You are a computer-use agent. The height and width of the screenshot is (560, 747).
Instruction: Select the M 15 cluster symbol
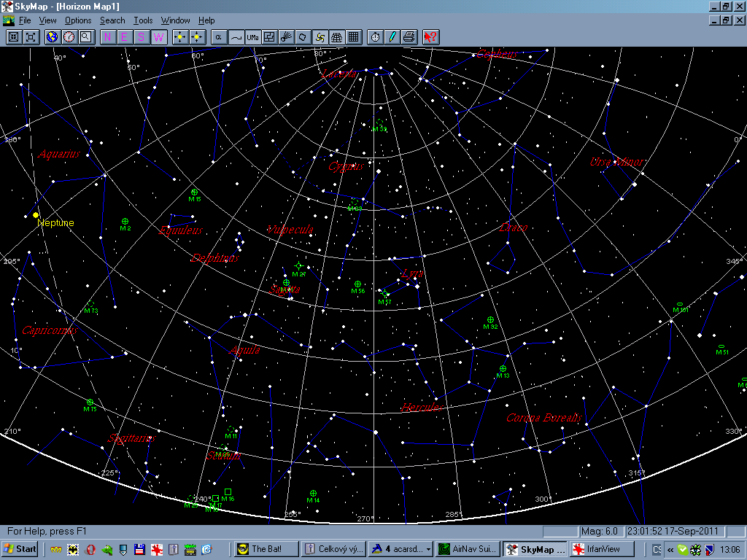point(194,192)
